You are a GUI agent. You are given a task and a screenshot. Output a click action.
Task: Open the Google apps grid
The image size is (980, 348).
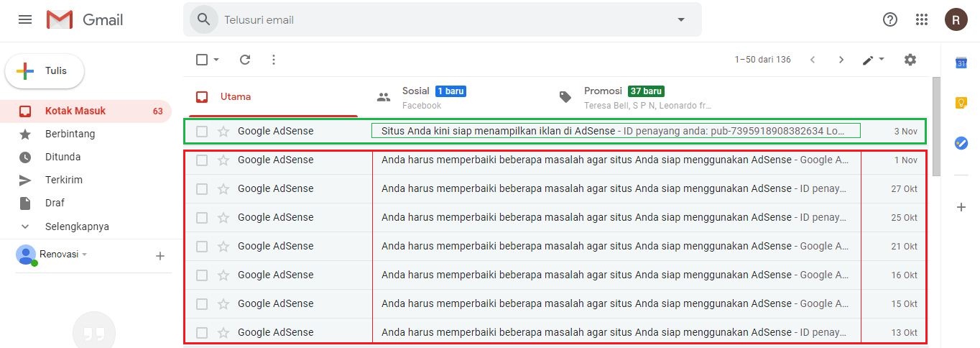(x=922, y=19)
